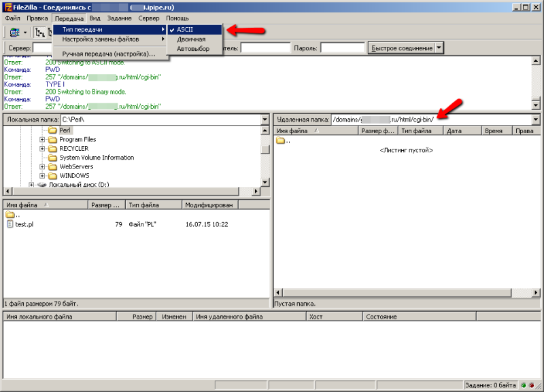Click the FileZilla title bar logo icon

point(7,6)
